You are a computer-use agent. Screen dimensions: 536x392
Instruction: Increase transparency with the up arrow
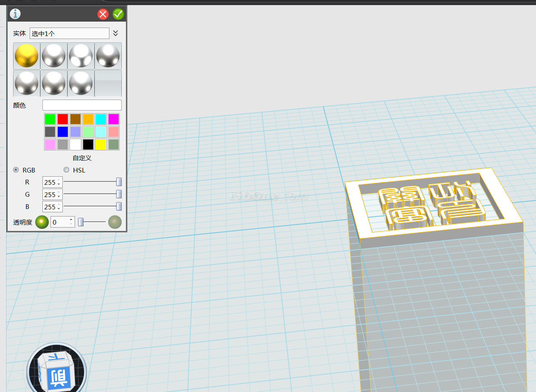tap(71, 219)
